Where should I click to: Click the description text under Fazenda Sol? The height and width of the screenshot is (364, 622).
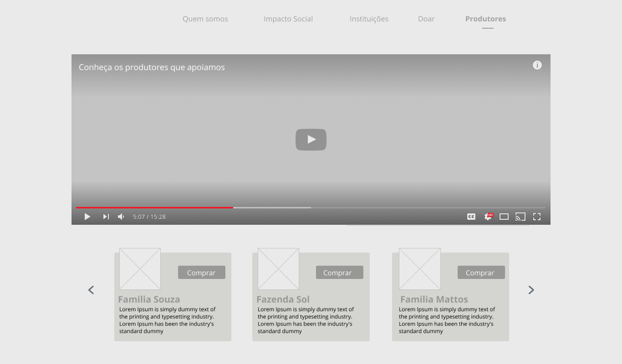[x=306, y=320]
